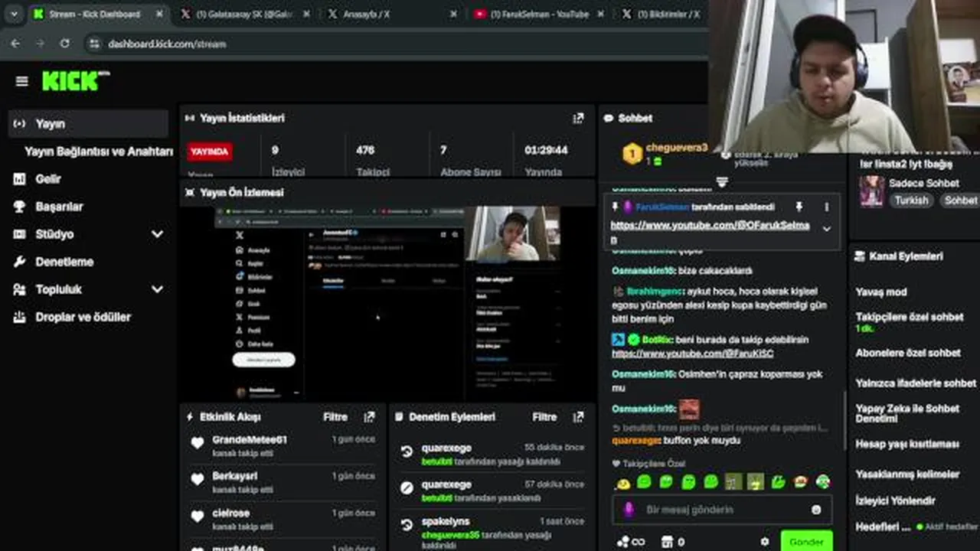
Task: Open the Yasaklanmış kelimeler setting
Action: point(907,474)
